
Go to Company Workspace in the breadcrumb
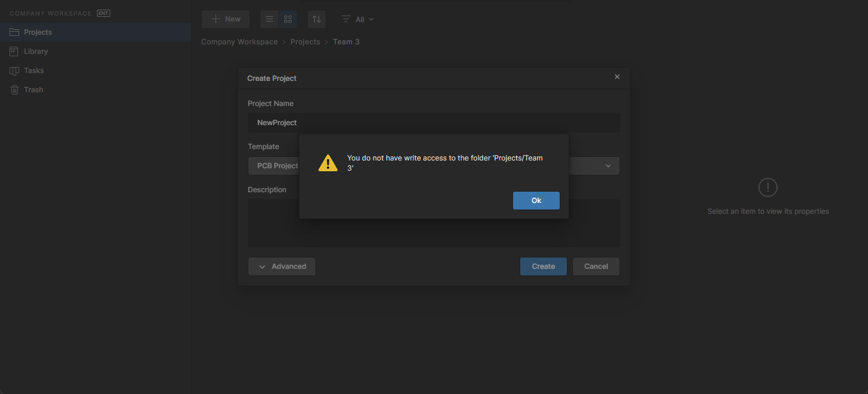coord(239,42)
